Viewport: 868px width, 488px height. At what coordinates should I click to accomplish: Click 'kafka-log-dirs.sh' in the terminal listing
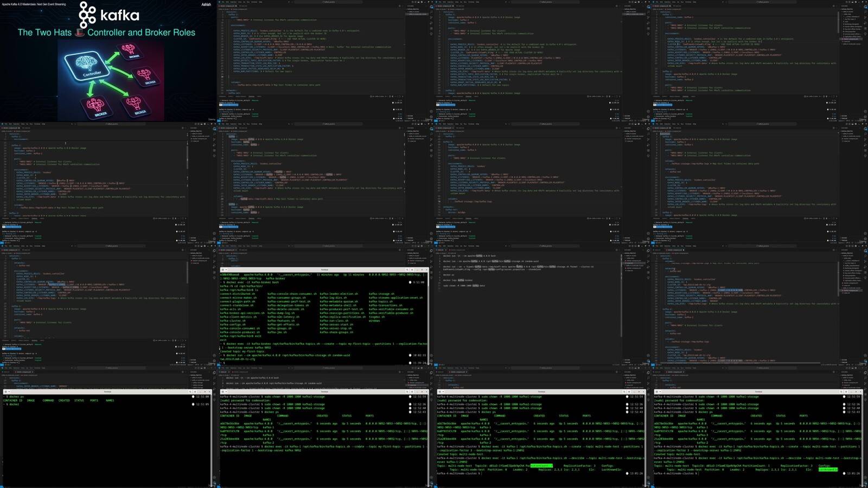pos(333,298)
